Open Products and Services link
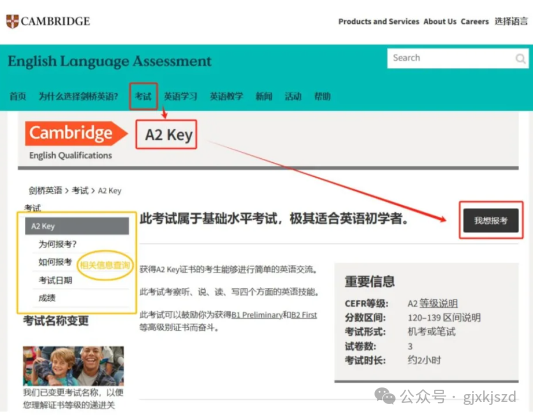Viewport: 533px width, 418px height. click(379, 21)
